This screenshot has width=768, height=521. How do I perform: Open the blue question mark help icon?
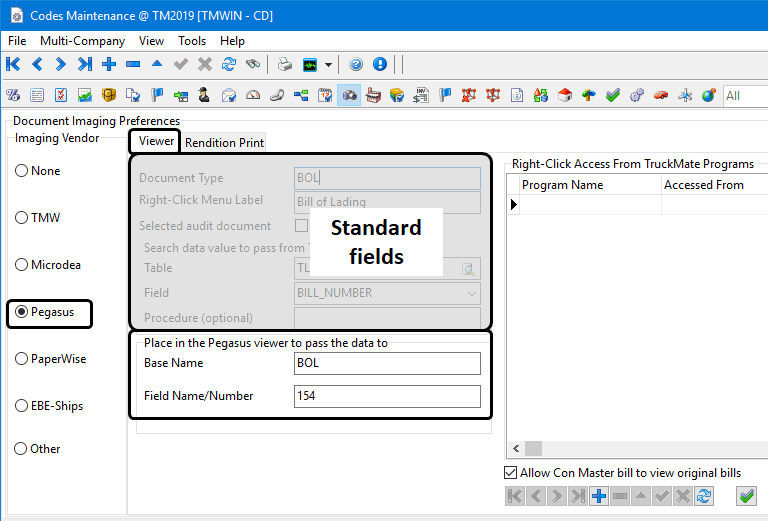(356, 64)
